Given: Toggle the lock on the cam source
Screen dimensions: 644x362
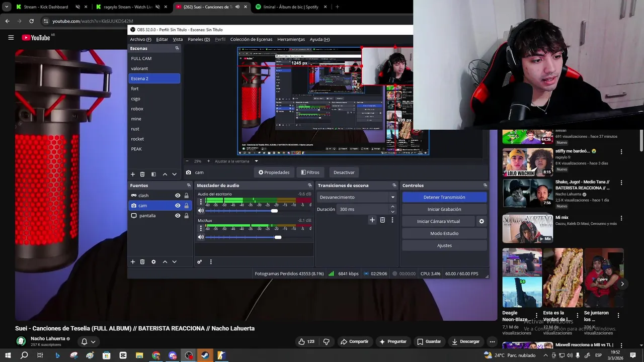Looking at the screenshot, I should (x=187, y=206).
